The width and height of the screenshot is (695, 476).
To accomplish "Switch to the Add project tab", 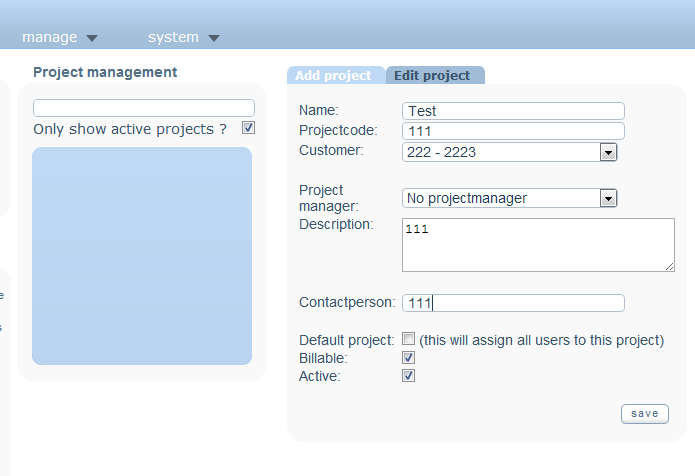I will (x=335, y=76).
